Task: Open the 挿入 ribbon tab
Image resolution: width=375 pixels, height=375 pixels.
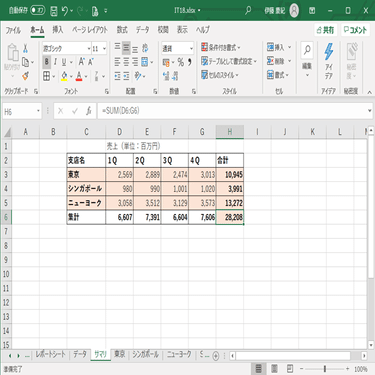Action: pos(57,30)
